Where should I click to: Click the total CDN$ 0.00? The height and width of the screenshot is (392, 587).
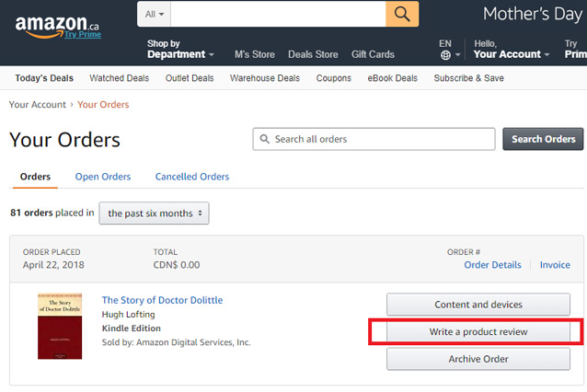coord(177,265)
